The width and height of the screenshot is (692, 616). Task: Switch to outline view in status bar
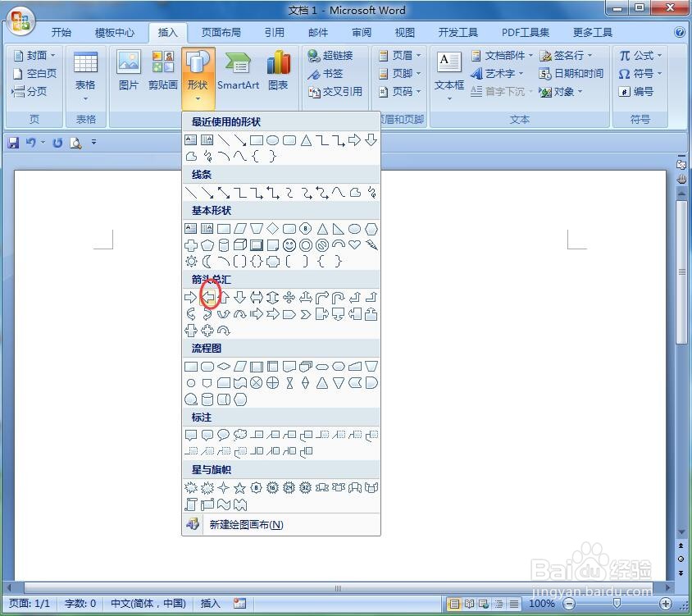click(499, 603)
